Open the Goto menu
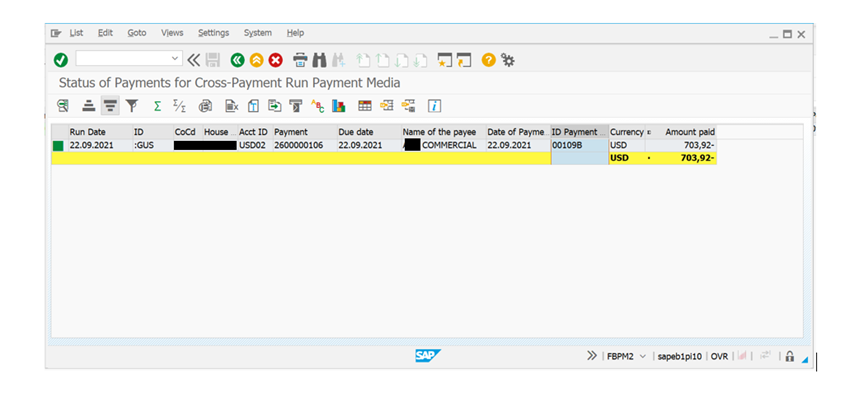This screenshot has height=416, width=864. 136,33
